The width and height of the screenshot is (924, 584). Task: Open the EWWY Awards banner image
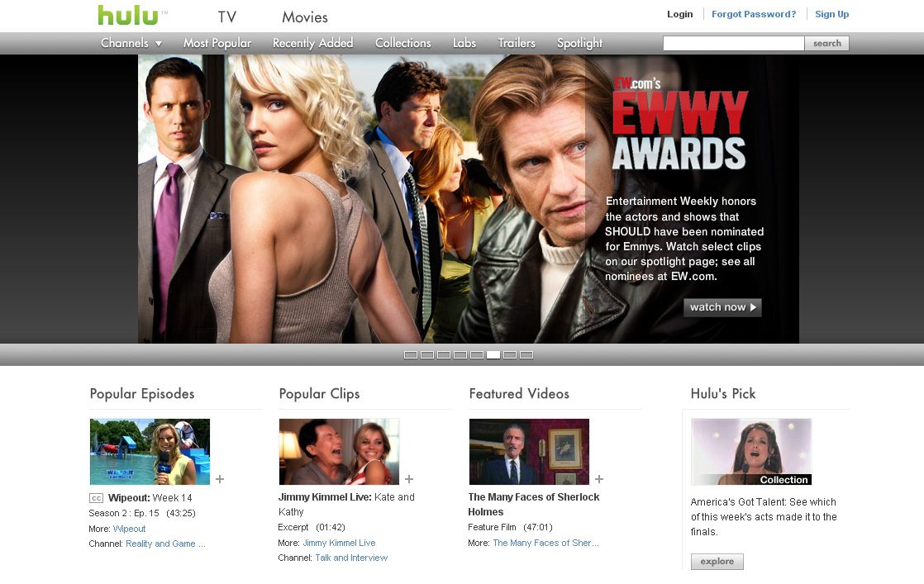[x=469, y=199]
